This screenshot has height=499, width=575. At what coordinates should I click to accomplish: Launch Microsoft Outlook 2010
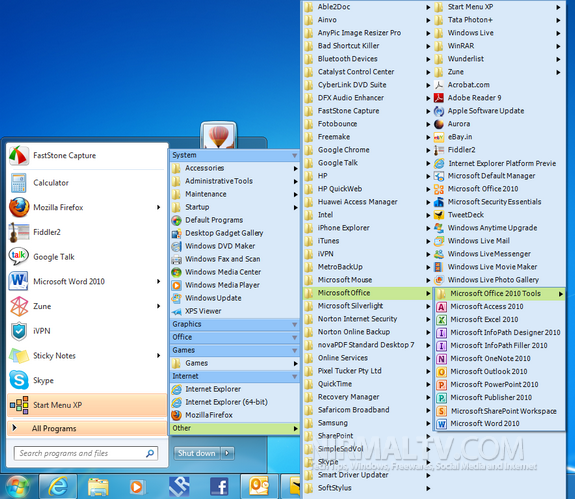[x=499, y=371]
